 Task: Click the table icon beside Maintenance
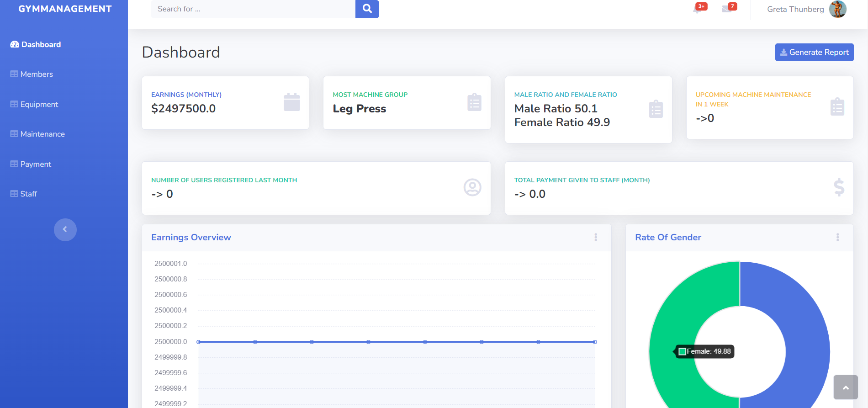[x=14, y=134]
